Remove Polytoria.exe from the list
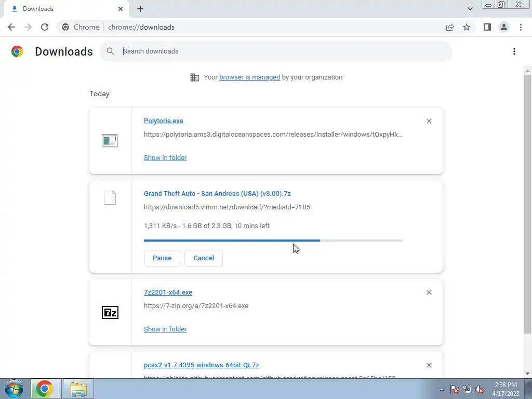 (x=429, y=121)
